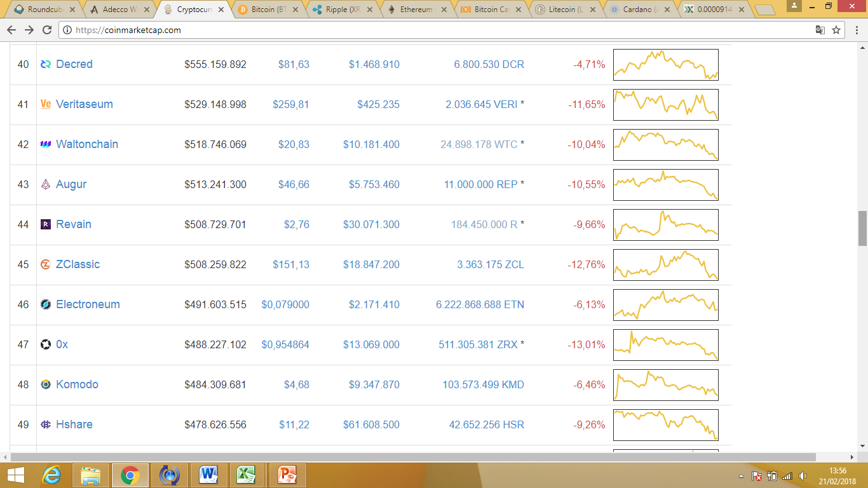This screenshot has height=488, width=868.
Task: Click the Komodo logo icon
Action: coord(46,384)
